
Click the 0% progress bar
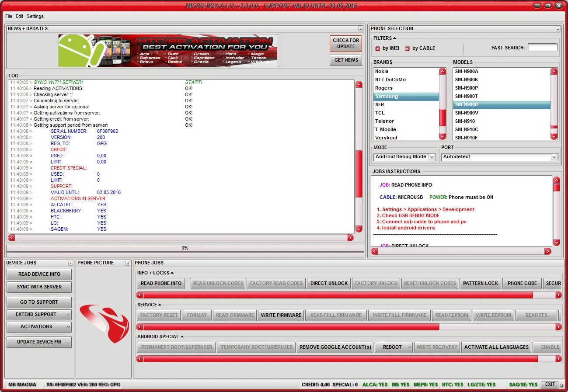(x=185, y=248)
